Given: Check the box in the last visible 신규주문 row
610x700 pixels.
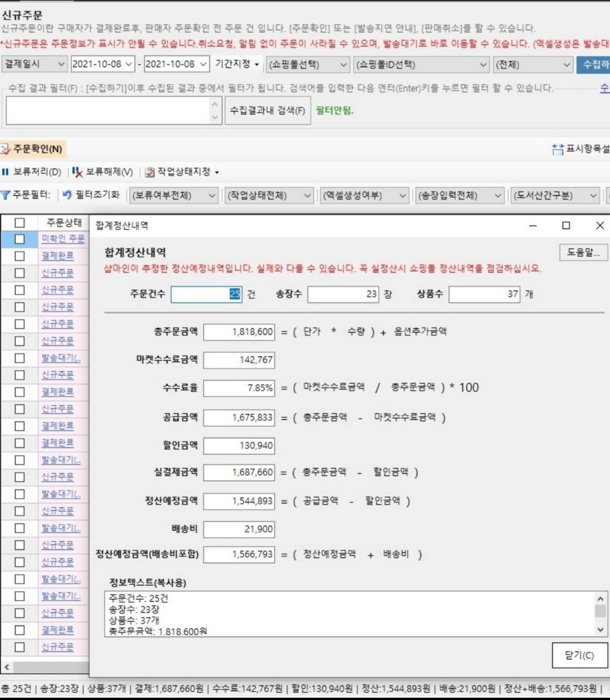Looking at the screenshot, I should tap(19, 647).
